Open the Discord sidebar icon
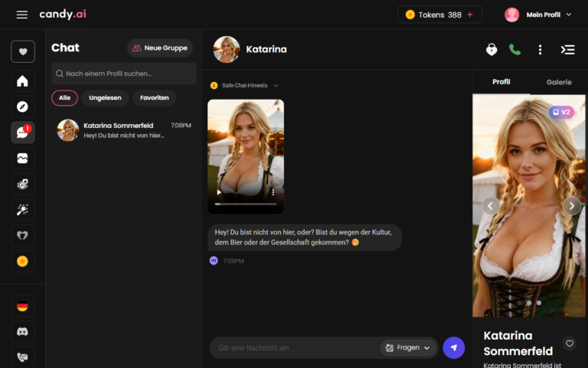 (x=23, y=331)
